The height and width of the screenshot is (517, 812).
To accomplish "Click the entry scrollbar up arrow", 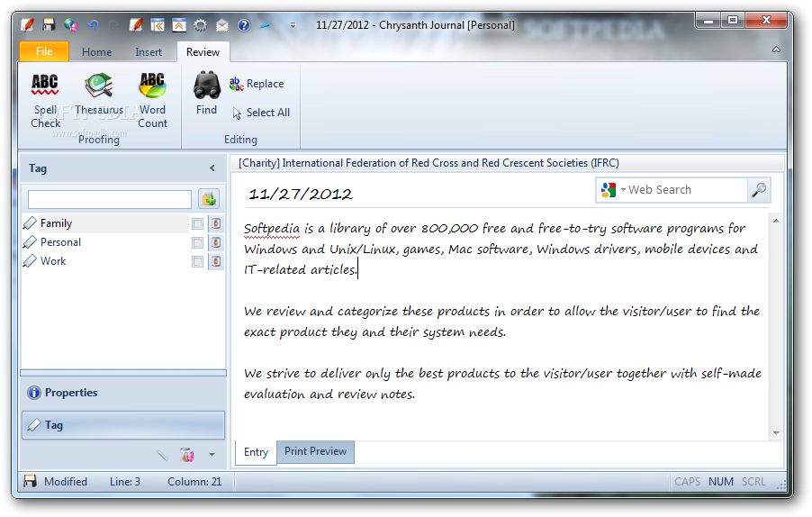I will [x=776, y=222].
